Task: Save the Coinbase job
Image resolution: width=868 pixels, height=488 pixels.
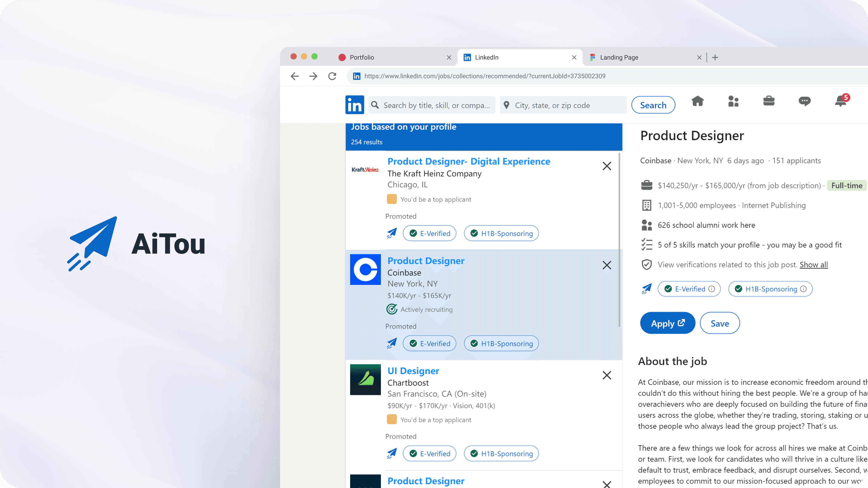Action: point(720,323)
